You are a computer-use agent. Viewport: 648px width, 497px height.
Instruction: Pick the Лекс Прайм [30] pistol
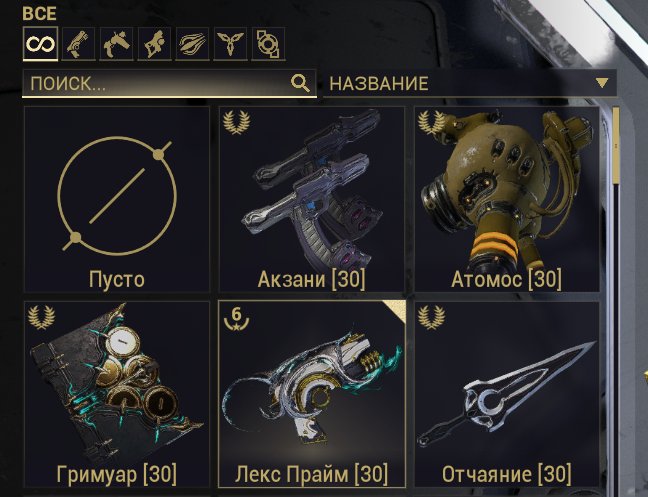pos(312,394)
